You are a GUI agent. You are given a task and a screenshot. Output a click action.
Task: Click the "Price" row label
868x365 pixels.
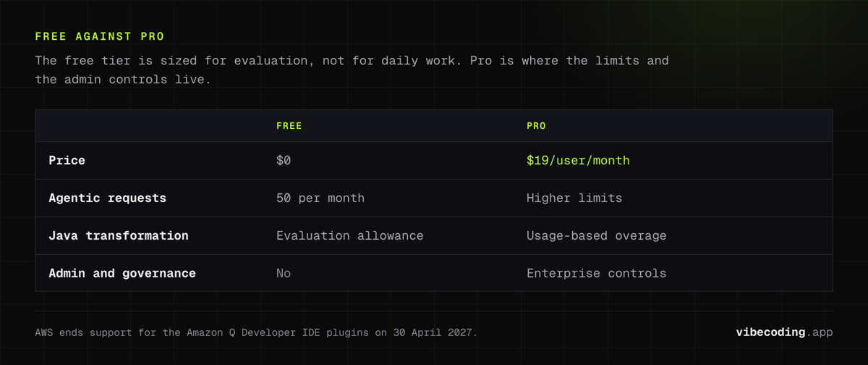pyautogui.click(x=67, y=160)
